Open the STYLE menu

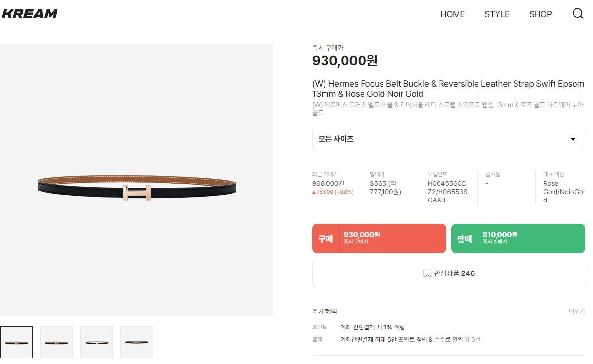pyautogui.click(x=497, y=14)
